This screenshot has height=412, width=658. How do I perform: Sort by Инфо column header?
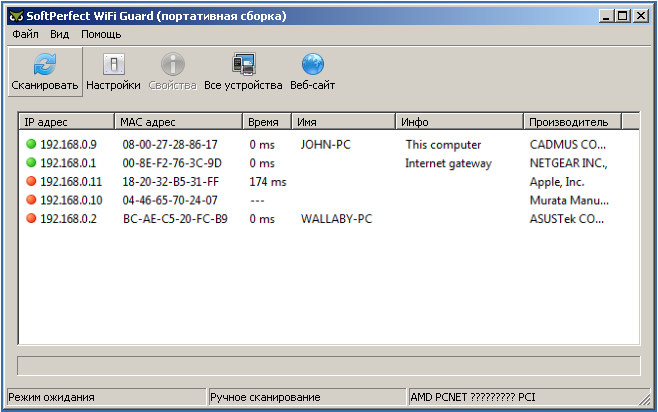[460, 122]
